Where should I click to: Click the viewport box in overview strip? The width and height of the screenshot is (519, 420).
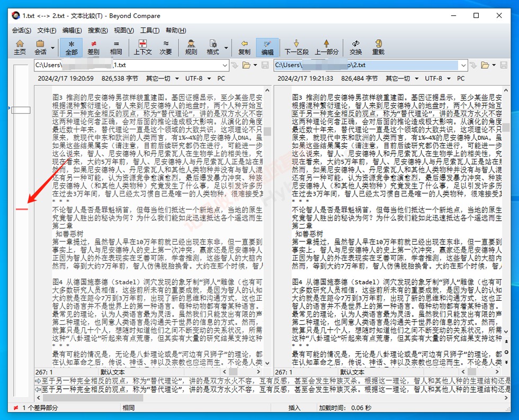[21, 110]
